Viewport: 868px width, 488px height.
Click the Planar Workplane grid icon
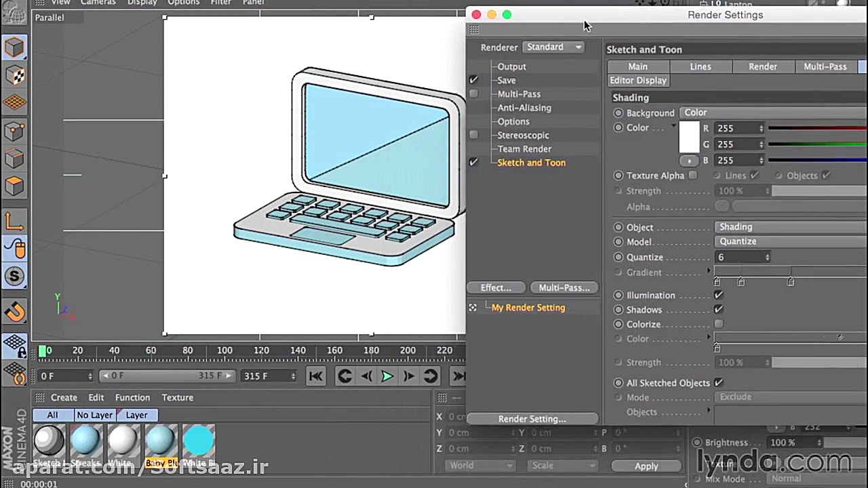(x=14, y=372)
